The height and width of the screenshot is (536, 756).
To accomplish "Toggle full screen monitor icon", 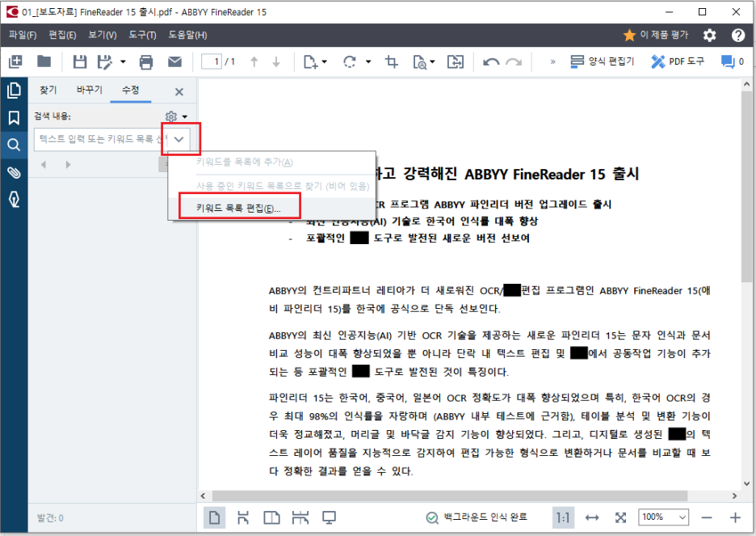I will point(329,518).
